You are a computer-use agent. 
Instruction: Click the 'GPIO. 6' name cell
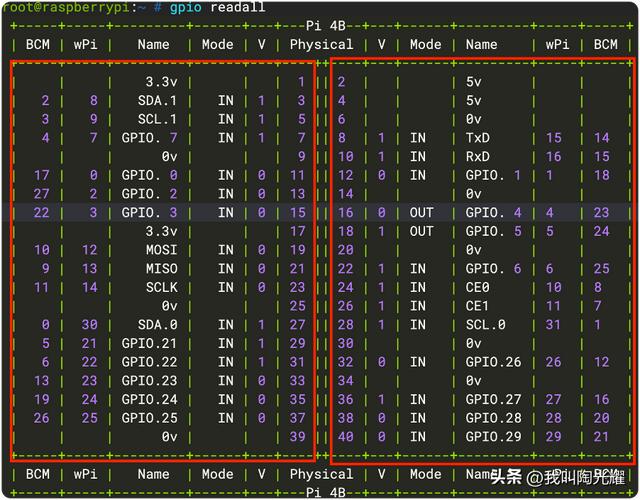[493, 269]
